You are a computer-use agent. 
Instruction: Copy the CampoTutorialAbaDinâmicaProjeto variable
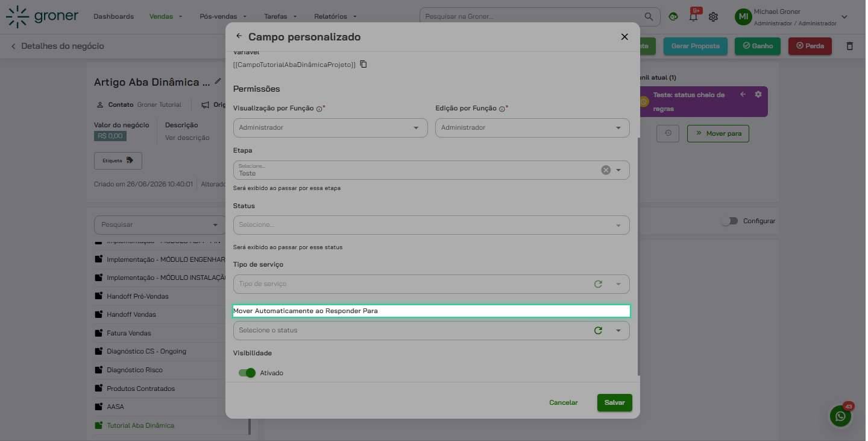pos(363,64)
